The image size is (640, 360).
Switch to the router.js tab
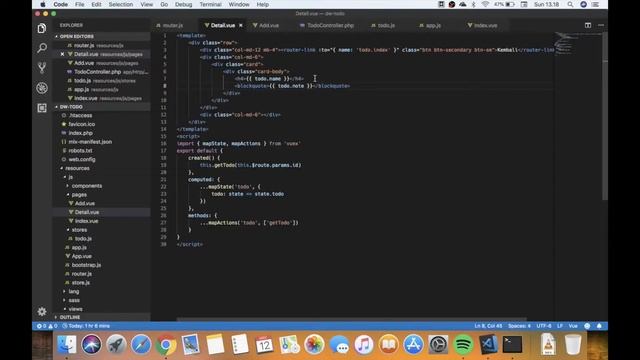coord(173,25)
